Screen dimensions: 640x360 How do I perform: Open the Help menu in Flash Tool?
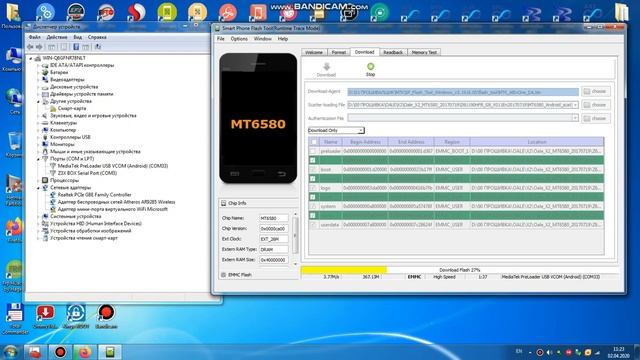tap(283, 39)
